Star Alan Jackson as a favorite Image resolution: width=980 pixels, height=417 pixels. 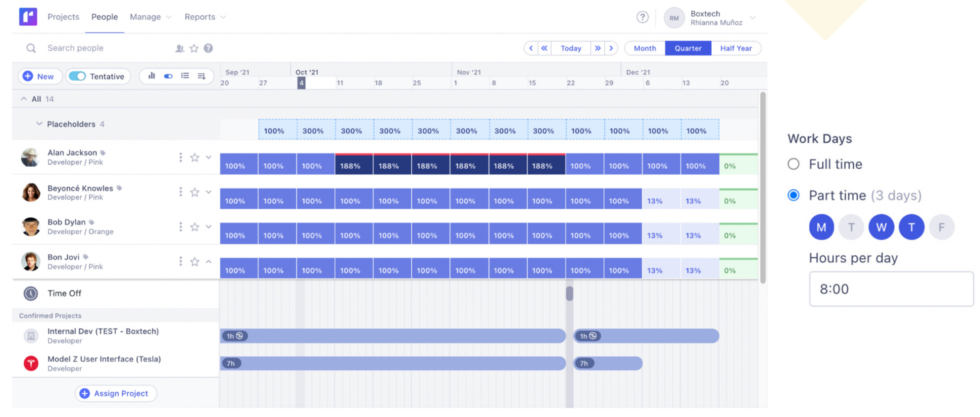[195, 157]
